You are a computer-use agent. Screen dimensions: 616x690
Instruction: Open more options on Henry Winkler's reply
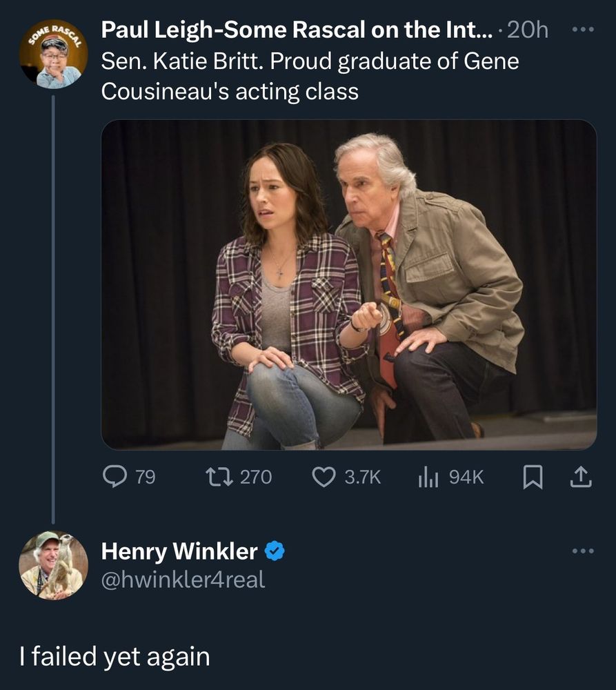(x=582, y=551)
